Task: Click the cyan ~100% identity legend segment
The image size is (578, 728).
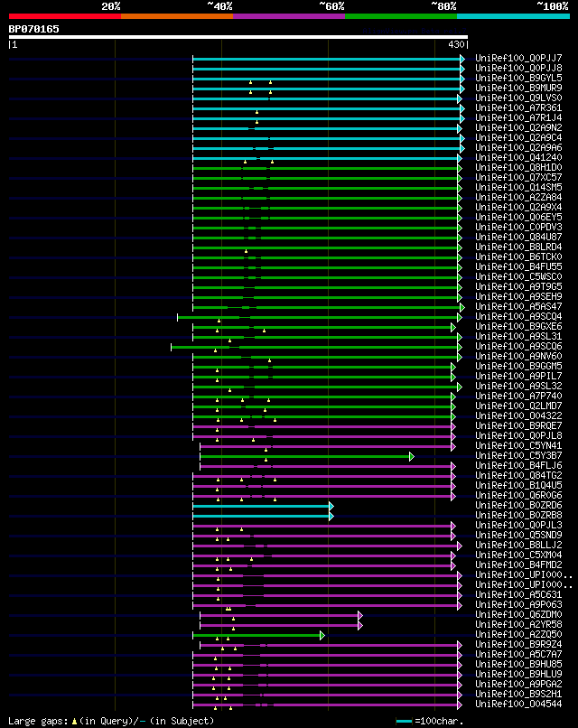Action: click(514, 16)
